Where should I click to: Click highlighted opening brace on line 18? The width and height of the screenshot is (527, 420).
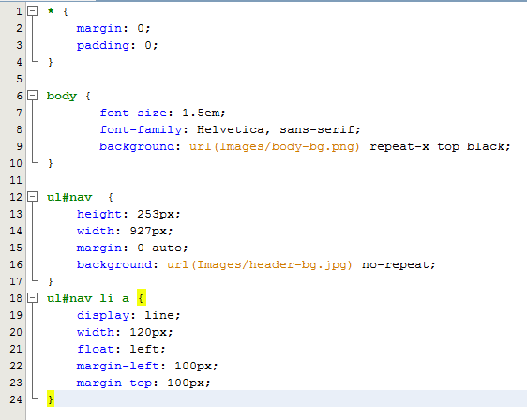click(142, 298)
